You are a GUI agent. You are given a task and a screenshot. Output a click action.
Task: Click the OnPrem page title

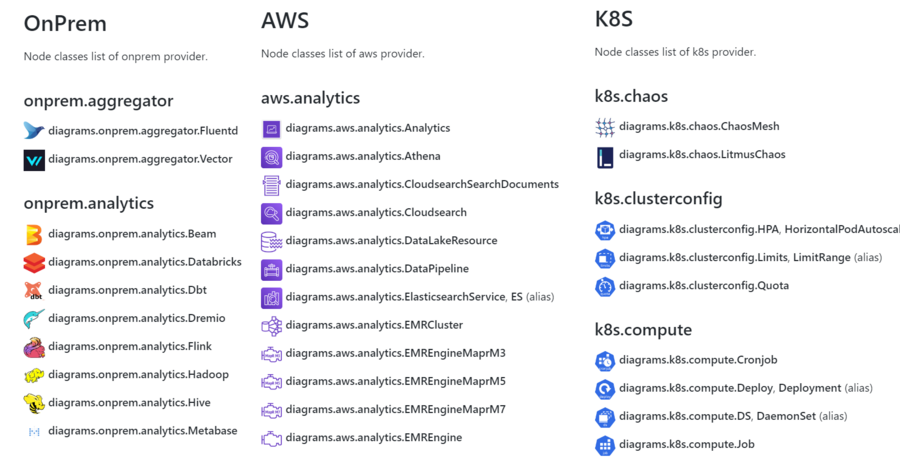tap(65, 22)
